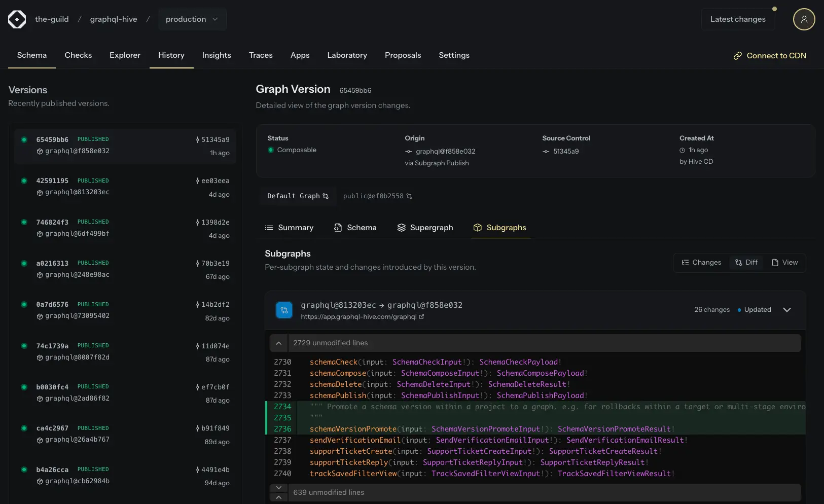The height and width of the screenshot is (504, 824).
Task: Open the Checks tab
Action: point(78,55)
